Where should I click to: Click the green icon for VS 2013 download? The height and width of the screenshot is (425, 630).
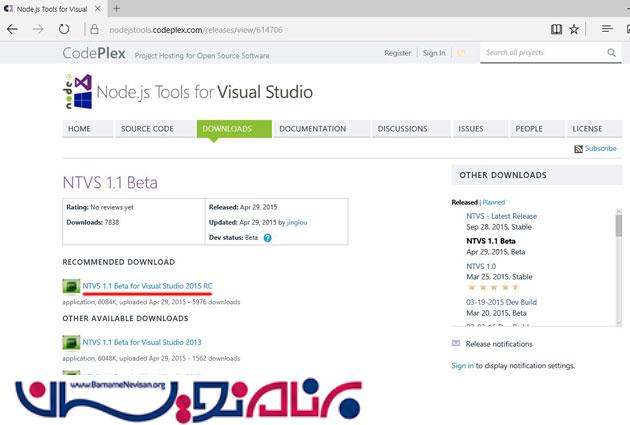point(71,343)
